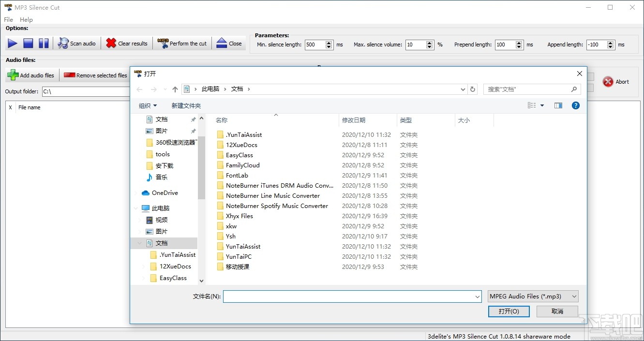Click Clear results
The image size is (644, 341).
tap(126, 43)
